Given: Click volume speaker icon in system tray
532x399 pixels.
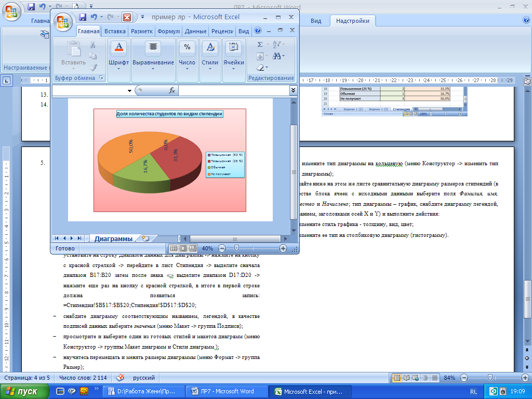Looking at the screenshot, I should pos(503,391).
